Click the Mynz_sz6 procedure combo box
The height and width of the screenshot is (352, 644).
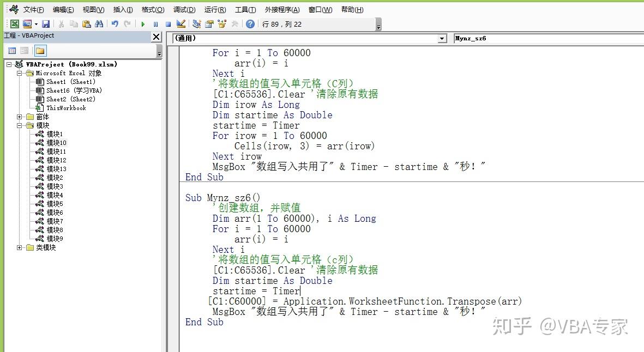point(549,39)
